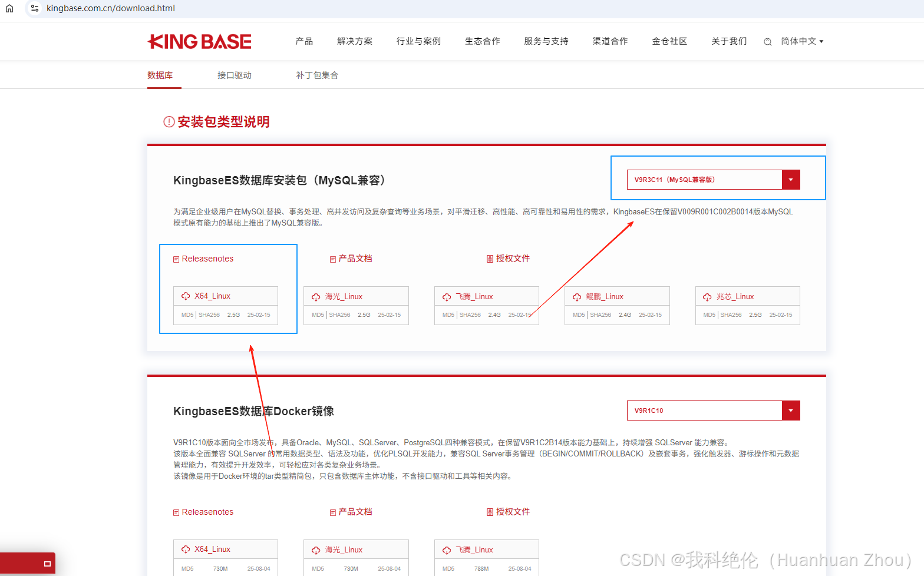View MD5 of 鲲鹏_Linux package
The height and width of the screenshot is (576, 924).
tap(579, 315)
